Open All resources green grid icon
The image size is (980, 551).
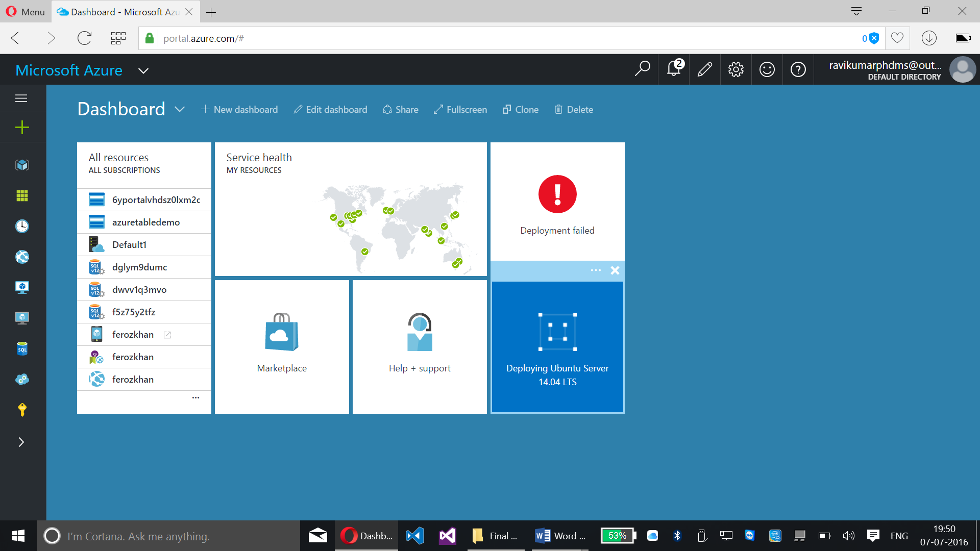pyautogui.click(x=22, y=195)
